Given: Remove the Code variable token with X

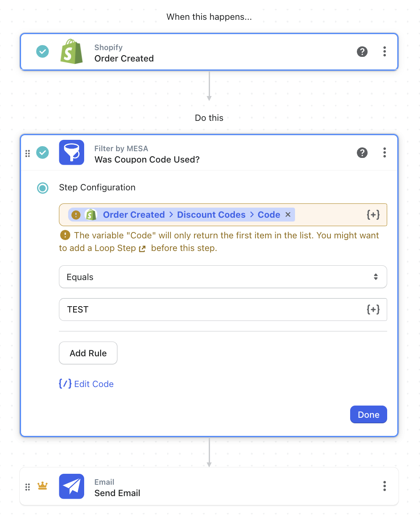Looking at the screenshot, I should point(288,215).
